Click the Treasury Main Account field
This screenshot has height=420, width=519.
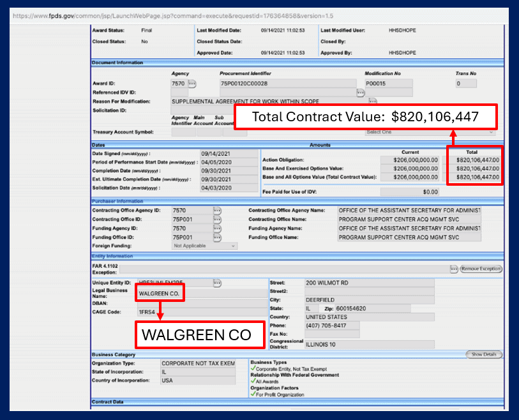click(x=209, y=132)
